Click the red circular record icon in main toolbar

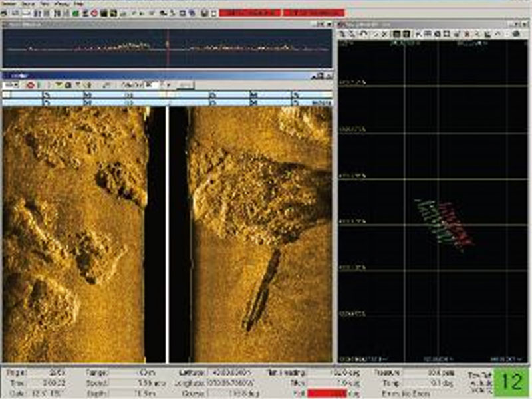94,13
